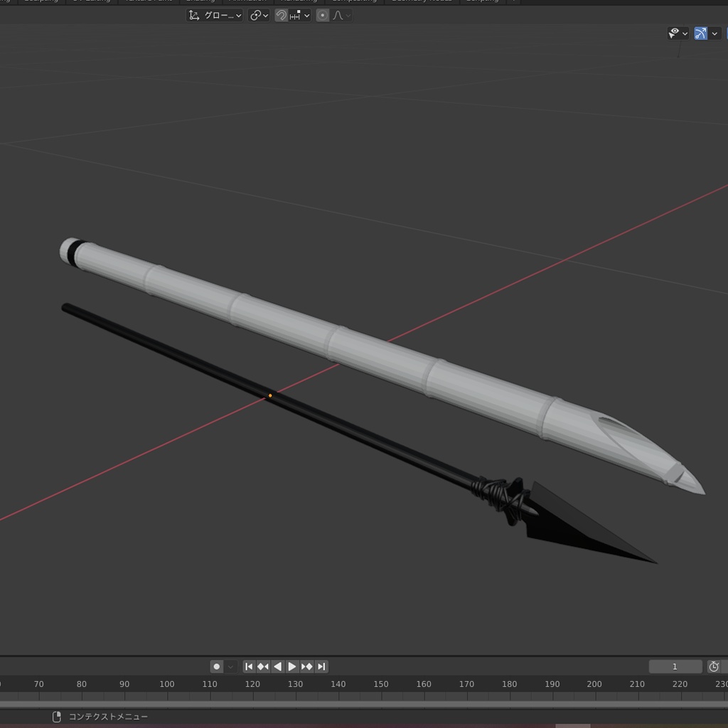This screenshot has width=728, height=728.
Task: Toggle preview range clock icon
Action: pos(714,667)
